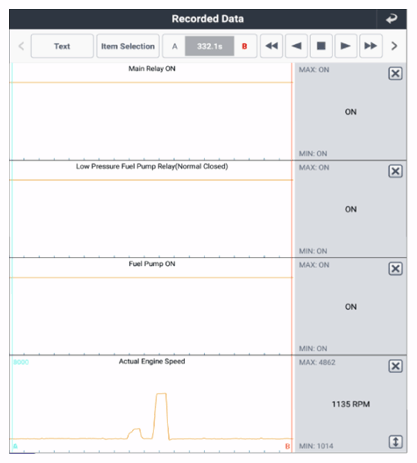Image resolution: width=417 pixels, height=463 pixels.
Task: Click the engine speed peak on the graph
Action: [161, 394]
